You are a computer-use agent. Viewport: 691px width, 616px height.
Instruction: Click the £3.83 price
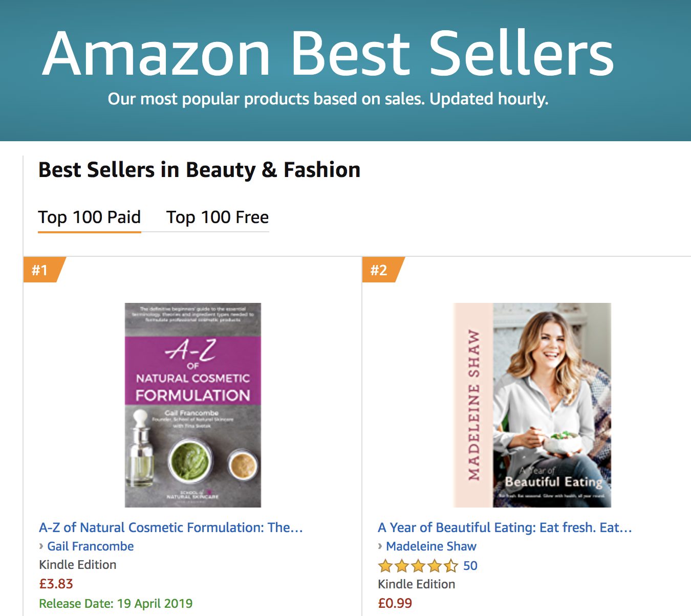(x=56, y=584)
